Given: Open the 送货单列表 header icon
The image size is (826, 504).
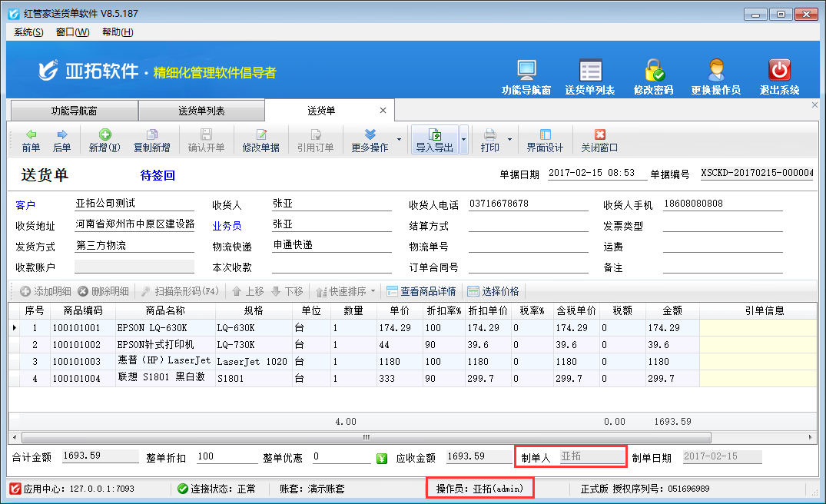Looking at the screenshot, I should [x=590, y=71].
